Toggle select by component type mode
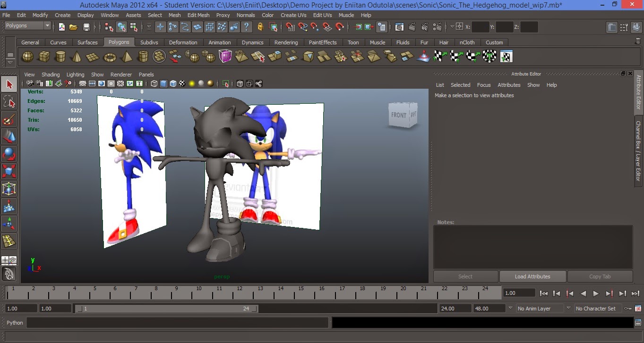This screenshot has height=343, width=644. pos(135,27)
